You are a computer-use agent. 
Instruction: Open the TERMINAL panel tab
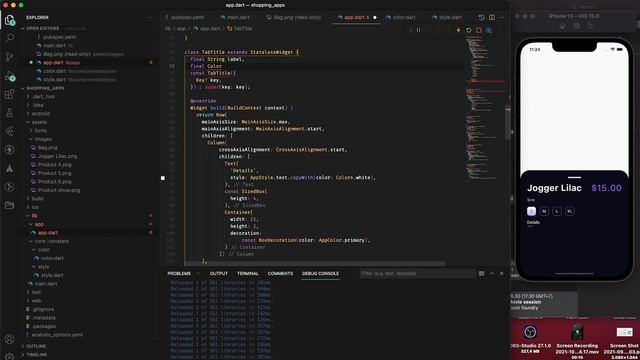(248, 273)
